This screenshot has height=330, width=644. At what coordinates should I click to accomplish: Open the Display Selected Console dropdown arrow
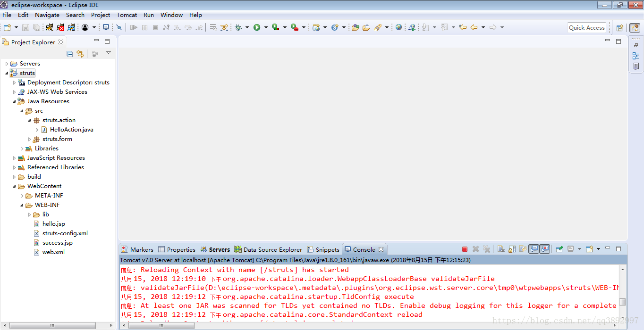point(579,249)
